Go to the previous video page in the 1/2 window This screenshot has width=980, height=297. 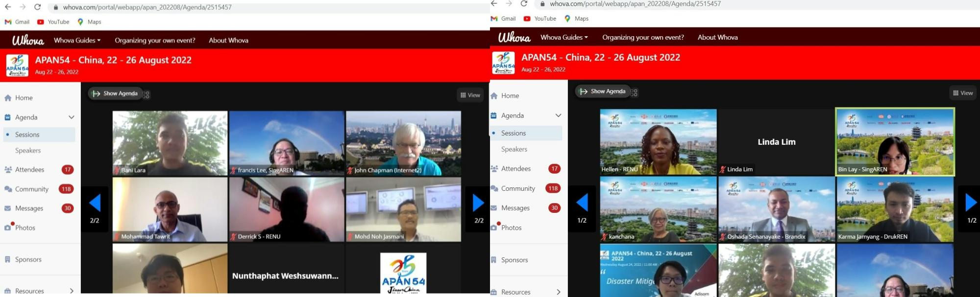tap(582, 202)
